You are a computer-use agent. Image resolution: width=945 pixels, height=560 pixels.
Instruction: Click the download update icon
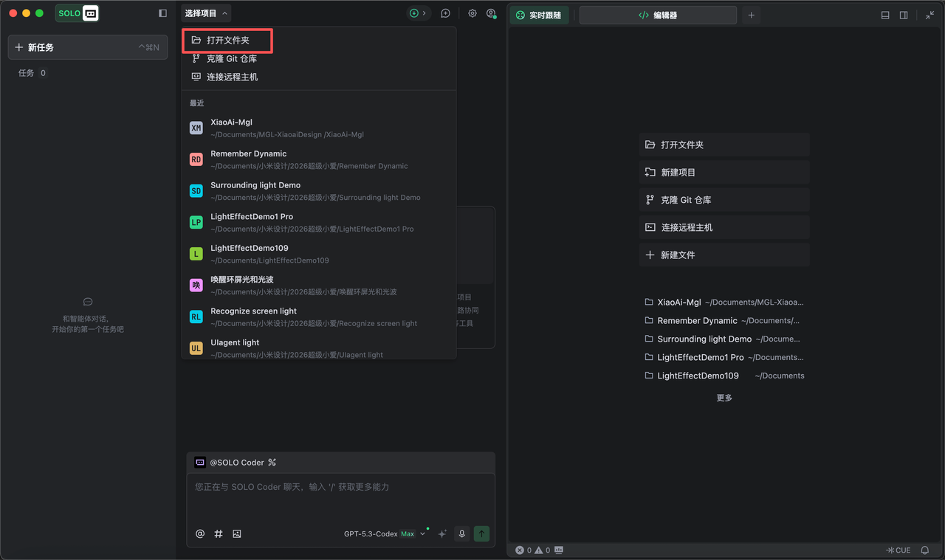pyautogui.click(x=414, y=13)
